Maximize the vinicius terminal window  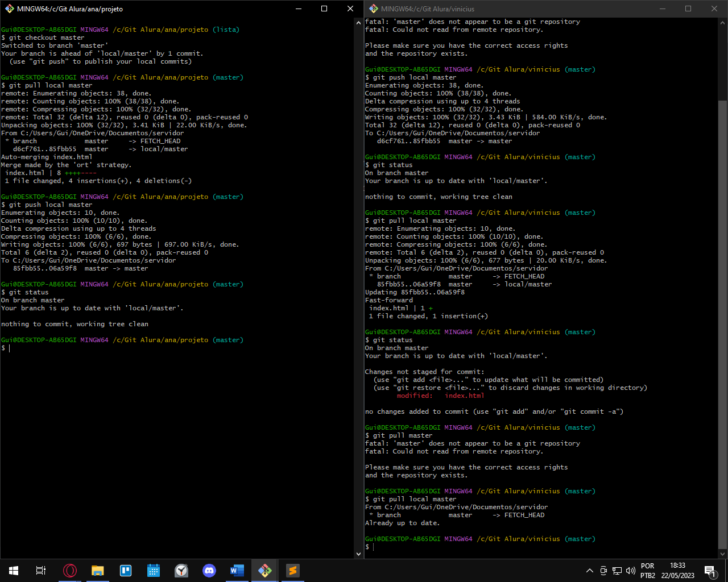coord(688,9)
